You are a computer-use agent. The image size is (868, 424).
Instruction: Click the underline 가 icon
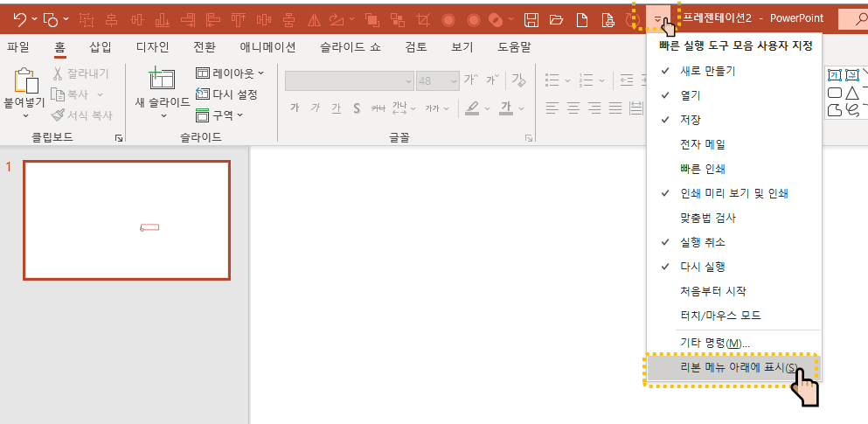tap(336, 108)
